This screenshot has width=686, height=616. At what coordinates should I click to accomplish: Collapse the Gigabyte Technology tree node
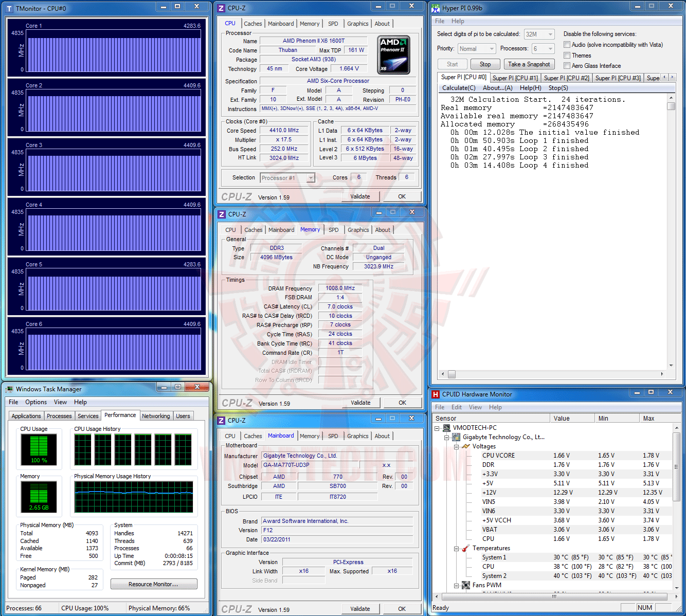[x=447, y=438]
